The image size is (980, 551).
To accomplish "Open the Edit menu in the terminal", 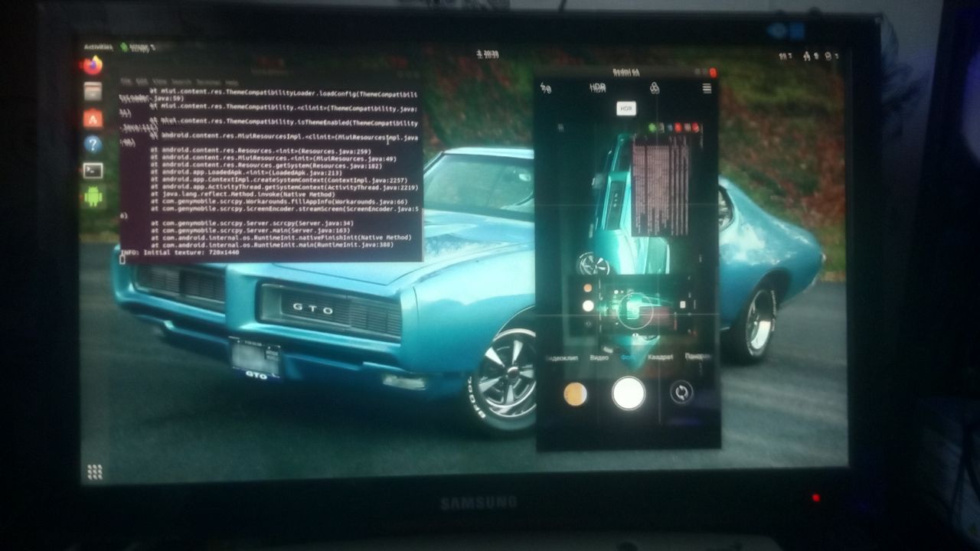I will (x=141, y=80).
